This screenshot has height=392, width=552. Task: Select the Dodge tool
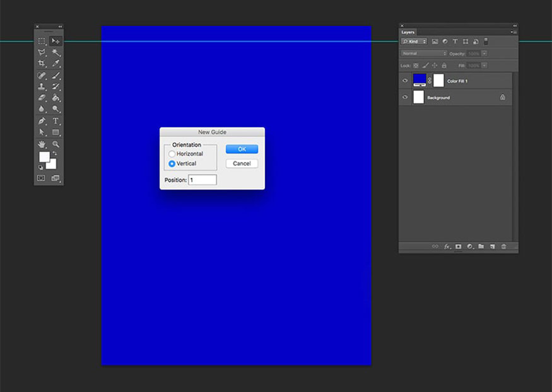coord(56,109)
